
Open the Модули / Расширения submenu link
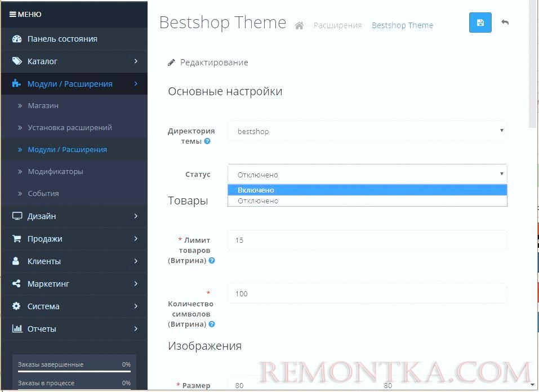click(x=68, y=150)
